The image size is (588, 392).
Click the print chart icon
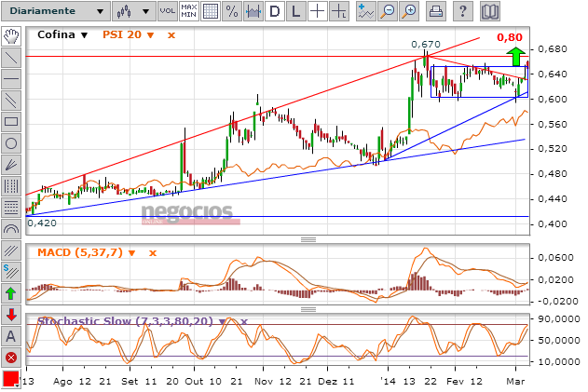[435, 11]
